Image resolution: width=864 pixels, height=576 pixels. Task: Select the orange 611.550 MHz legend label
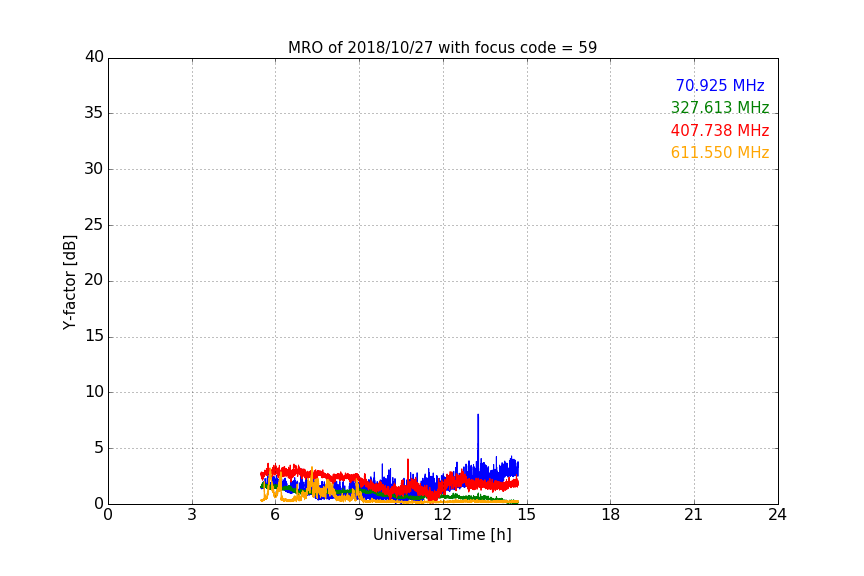coord(720,152)
